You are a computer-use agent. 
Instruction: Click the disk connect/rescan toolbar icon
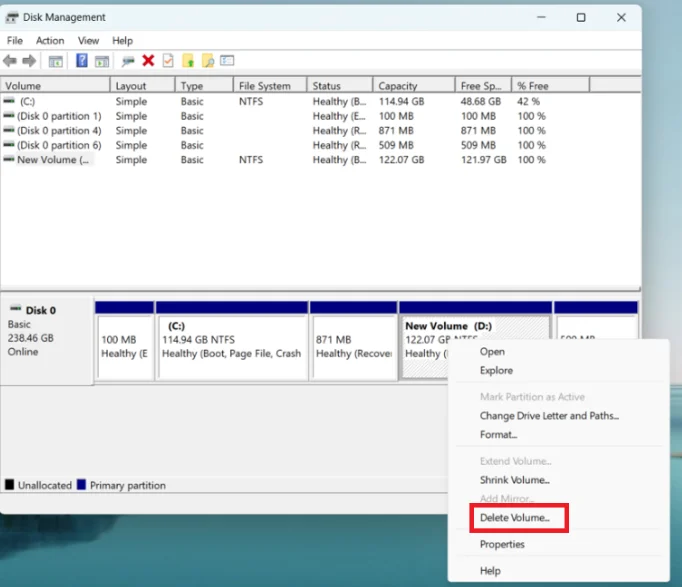pos(128,61)
